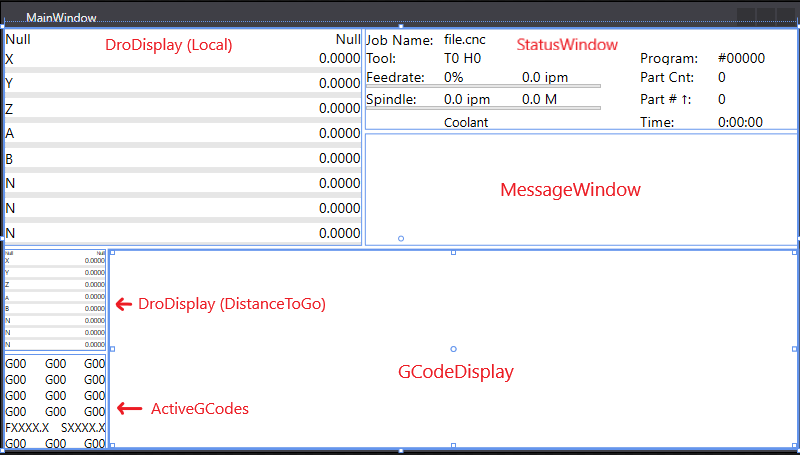Click the red arrow pointing at ActiveGCodes

(124, 408)
